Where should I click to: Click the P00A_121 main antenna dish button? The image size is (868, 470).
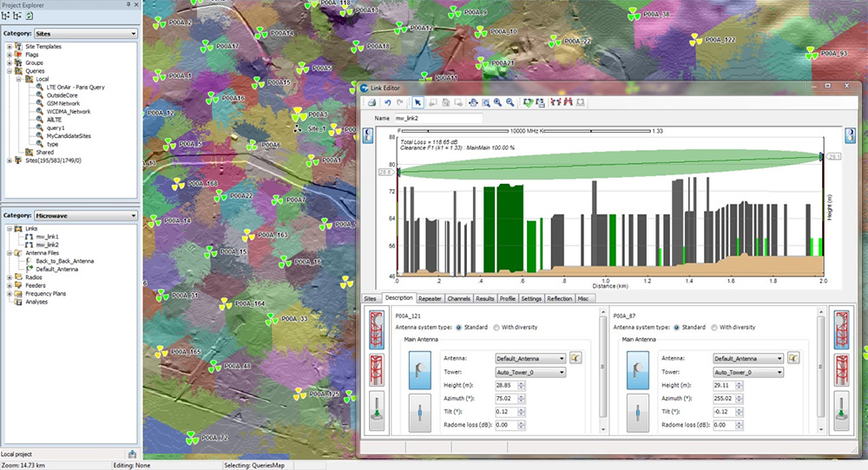pos(419,369)
